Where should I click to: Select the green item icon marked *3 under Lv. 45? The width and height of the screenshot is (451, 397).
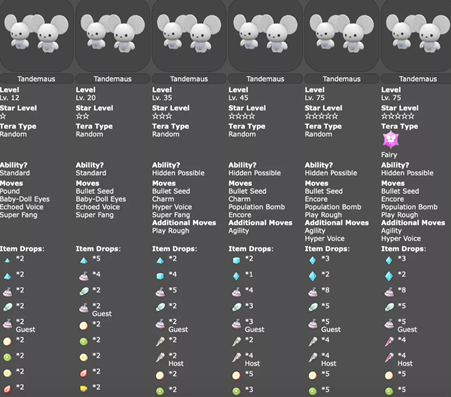[236, 391]
